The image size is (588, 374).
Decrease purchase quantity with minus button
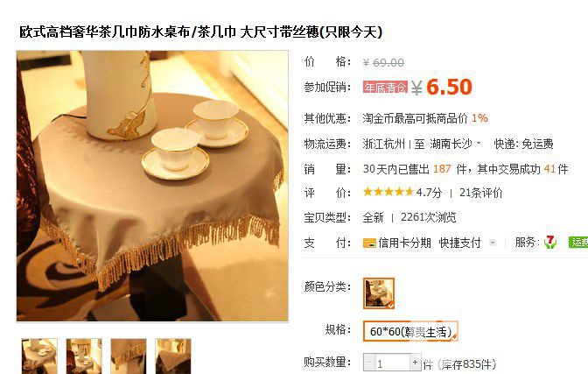pyautogui.click(x=369, y=363)
